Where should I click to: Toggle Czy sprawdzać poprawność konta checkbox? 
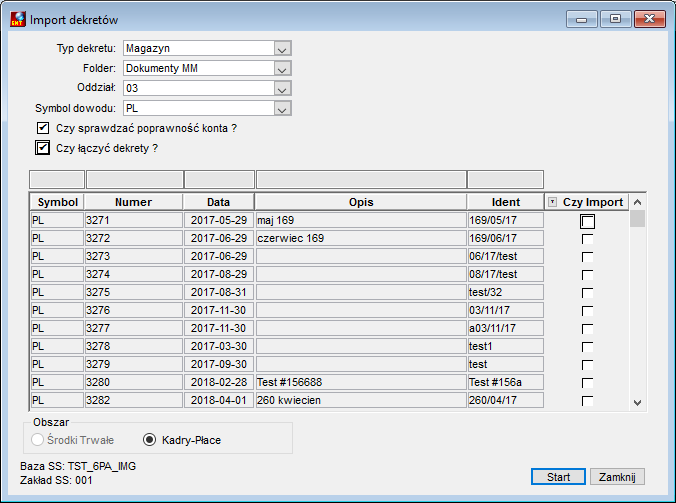pos(43,128)
